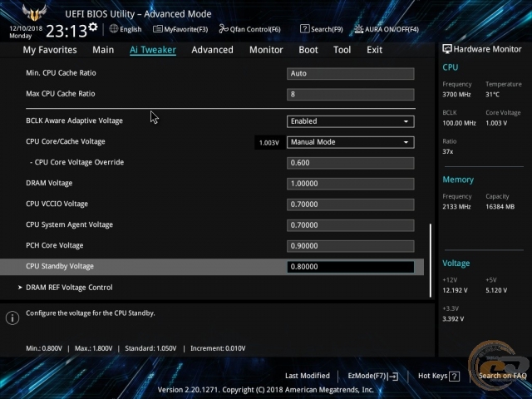This screenshot has height=399, width=532.
Task: Open the MyFavorite(F3) list icon
Action: (157, 29)
